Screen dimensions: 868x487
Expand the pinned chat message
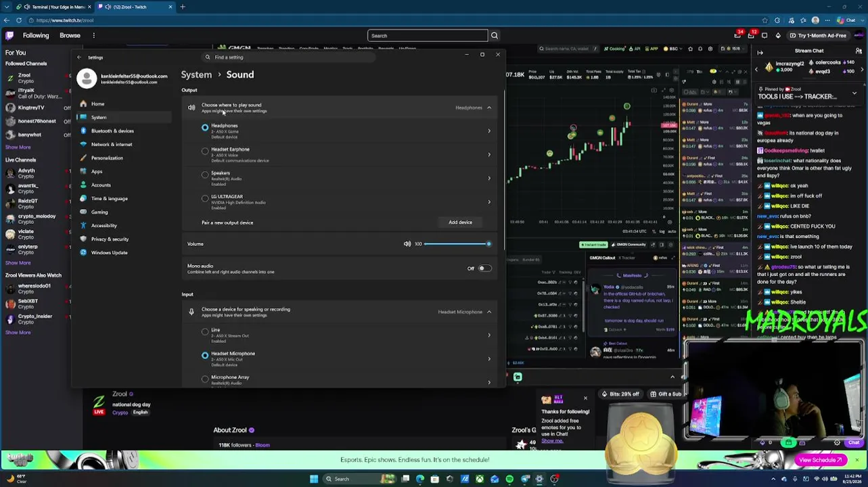pos(854,93)
